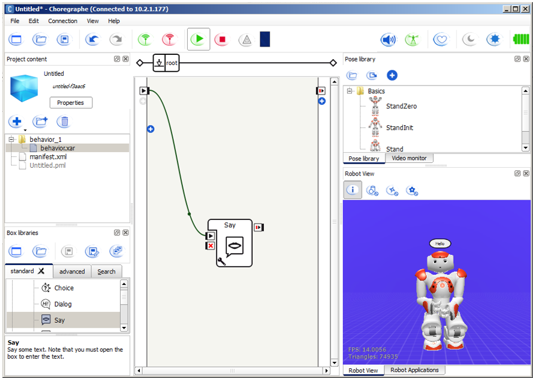534x382 pixels.
Task: Save the project with toolbar save icon
Action: (x=64, y=40)
